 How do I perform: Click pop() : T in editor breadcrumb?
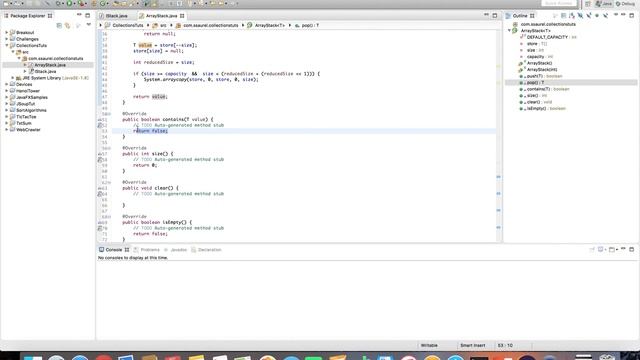[x=307, y=25]
